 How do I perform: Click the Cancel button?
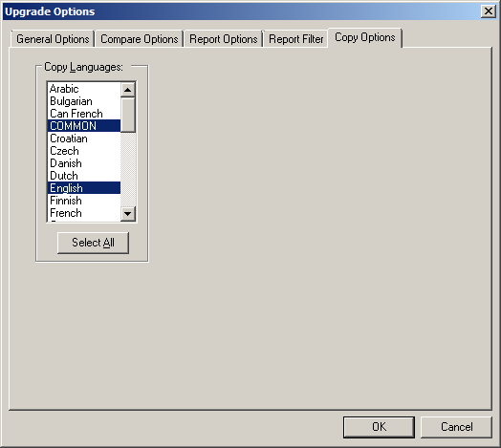pyautogui.click(x=457, y=427)
